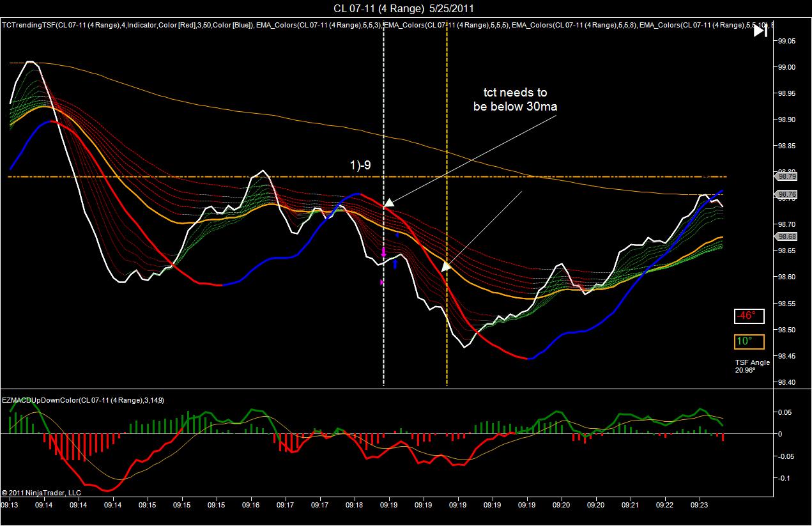Click the 98.68 price marker tag

(787, 236)
